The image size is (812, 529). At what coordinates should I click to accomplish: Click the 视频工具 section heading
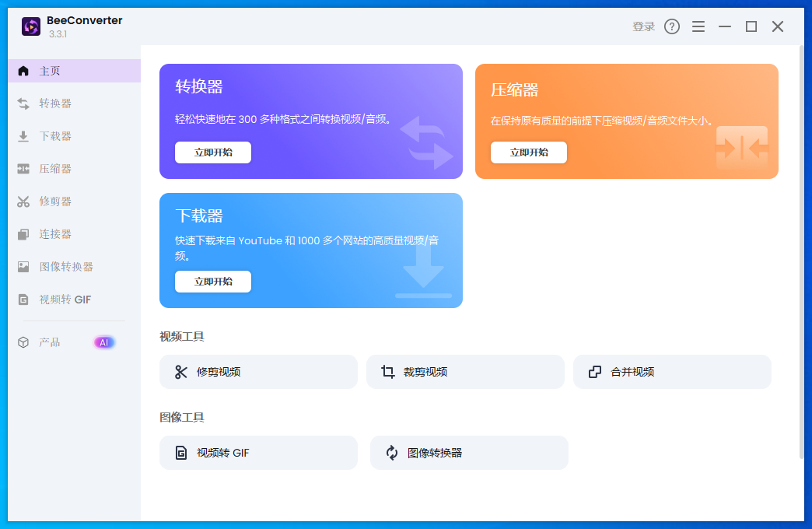(182, 337)
